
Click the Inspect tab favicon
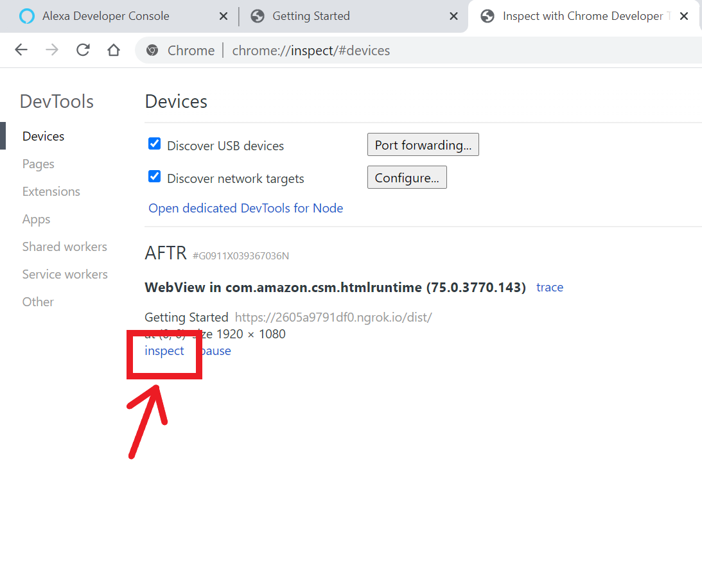[x=487, y=15]
